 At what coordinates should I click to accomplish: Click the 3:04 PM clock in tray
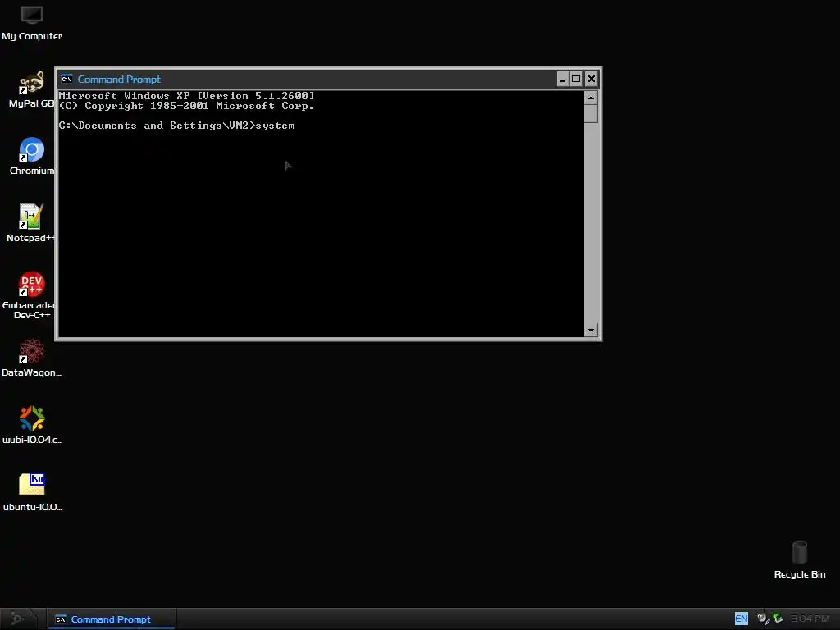(810, 619)
